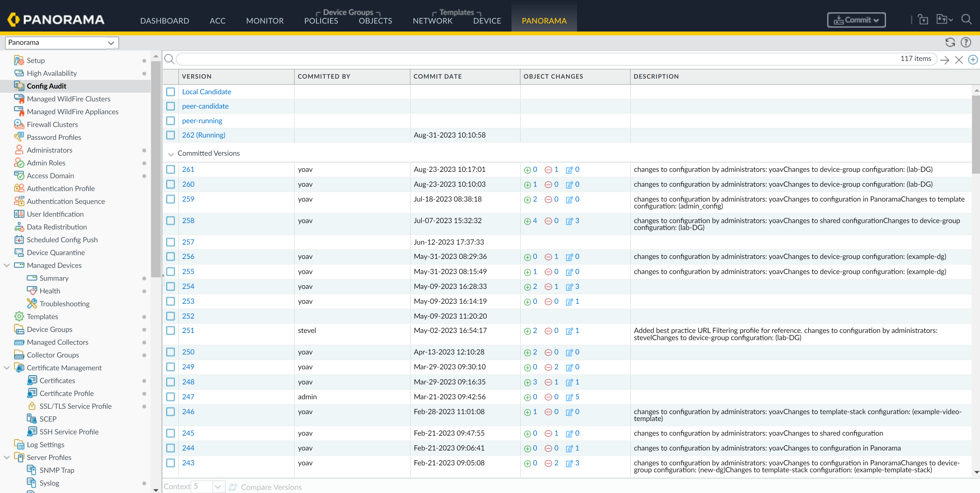Open Troubleshooting under Managed Devices
The height and width of the screenshot is (493, 980).
pyautogui.click(x=64, y=304)
